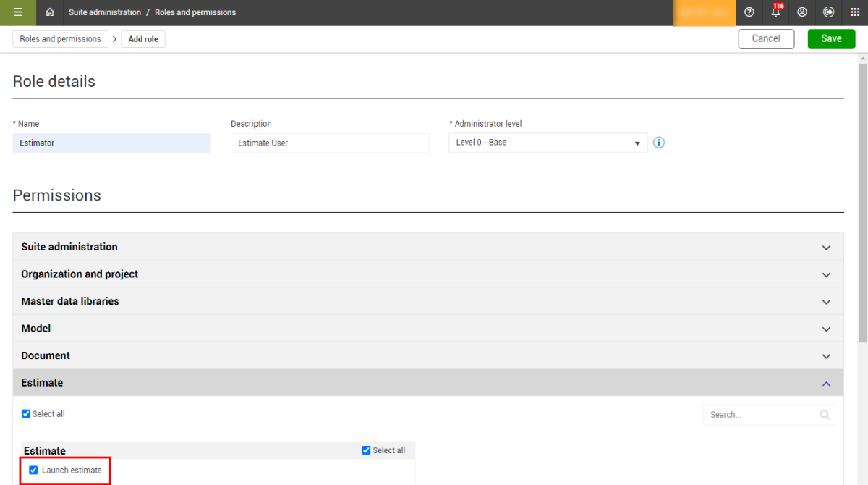The width and height of the screenshot is (868, 485).
Task: Go back to Roles and permissions breadcrumb
Action: pos(61,39)
